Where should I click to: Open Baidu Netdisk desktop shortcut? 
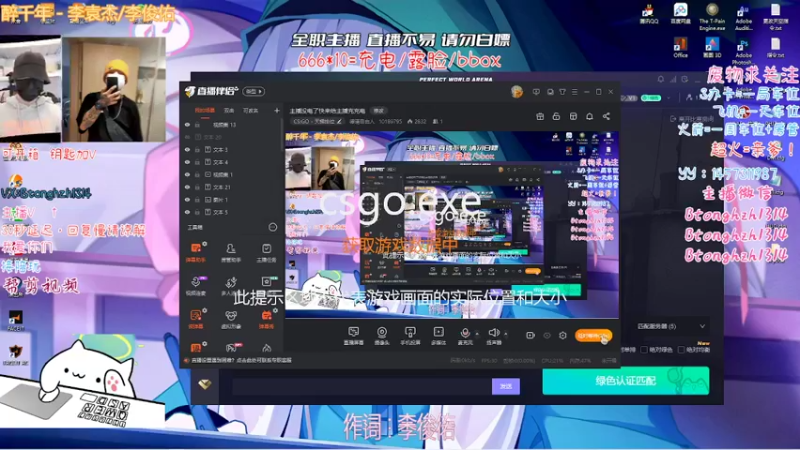point(680,14)
